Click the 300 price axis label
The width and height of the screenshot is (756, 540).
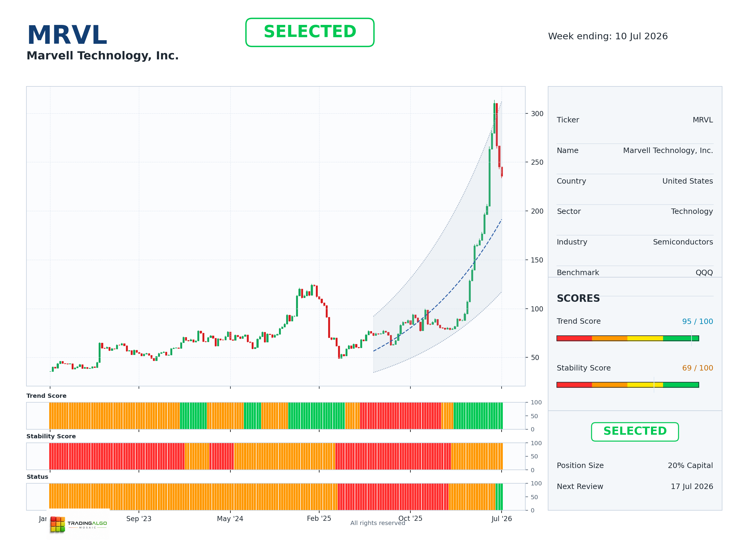click(x=537, y=114)
